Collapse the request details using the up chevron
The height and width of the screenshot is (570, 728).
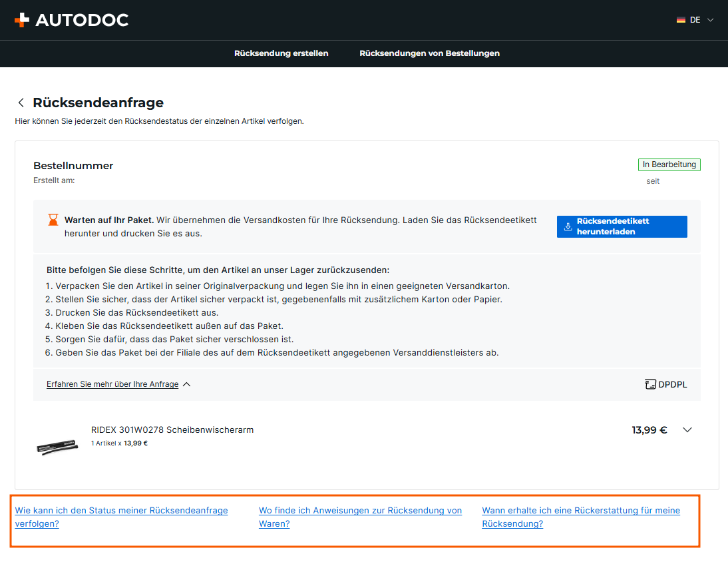[186, 384]
